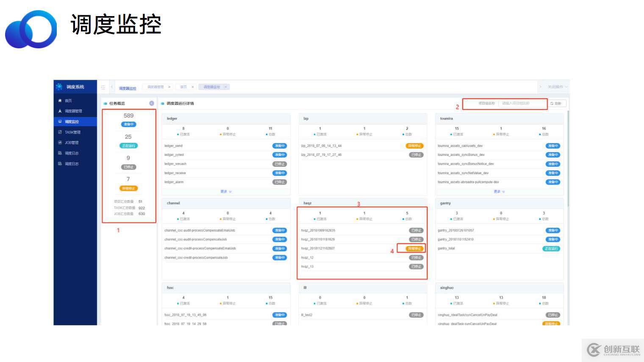This screenshot has width=644, height=362.
Task: Click the toumira card header
Action: (x=500, y=119)
